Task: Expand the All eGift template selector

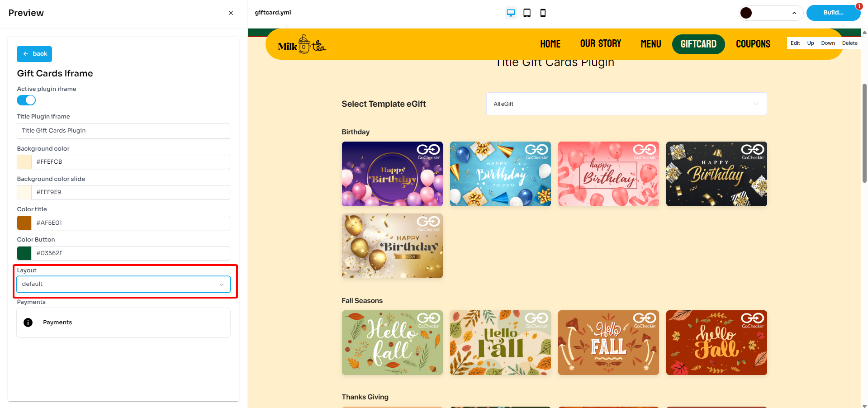Action: pos(626,104)
